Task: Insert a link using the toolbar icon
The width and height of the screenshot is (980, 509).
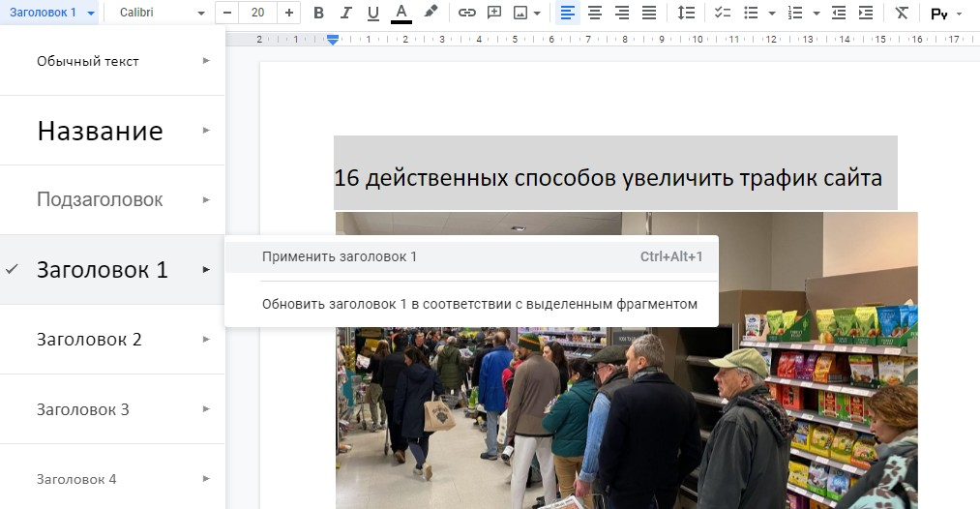Action: 467,14
